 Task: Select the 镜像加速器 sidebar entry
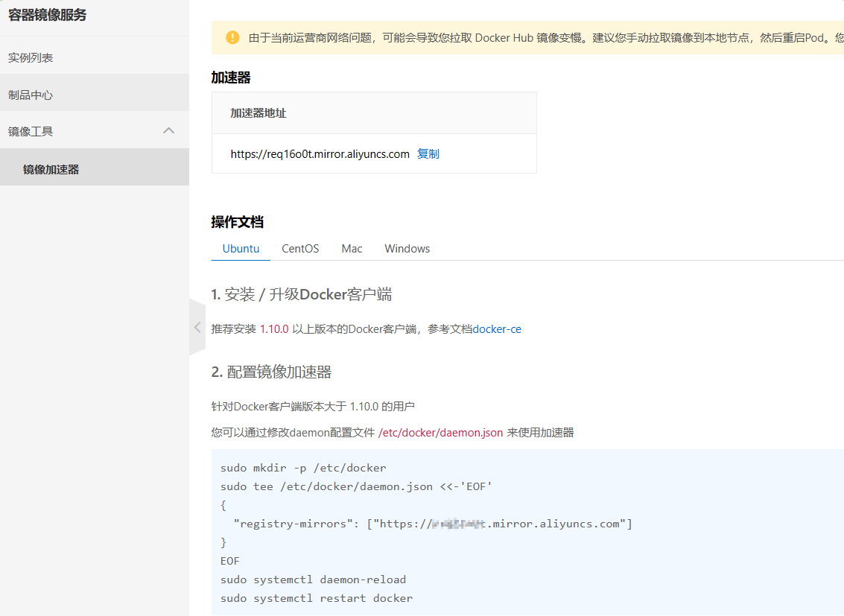(x=94, y=169)
